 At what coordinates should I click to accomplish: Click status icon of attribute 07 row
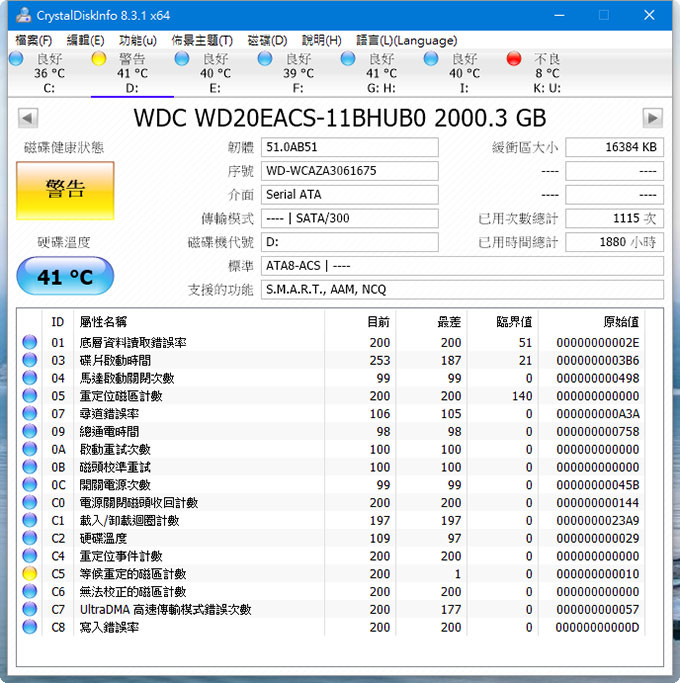click(x=30, y=414)
